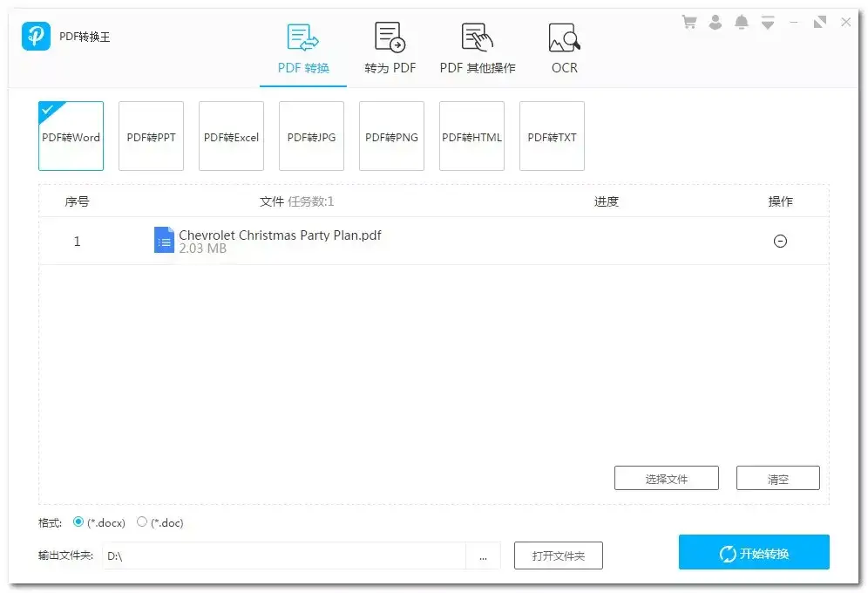Open output folder browser with ... button
Image resolution: width=868 pixels, height=593 pixels.
click(483, 556)
